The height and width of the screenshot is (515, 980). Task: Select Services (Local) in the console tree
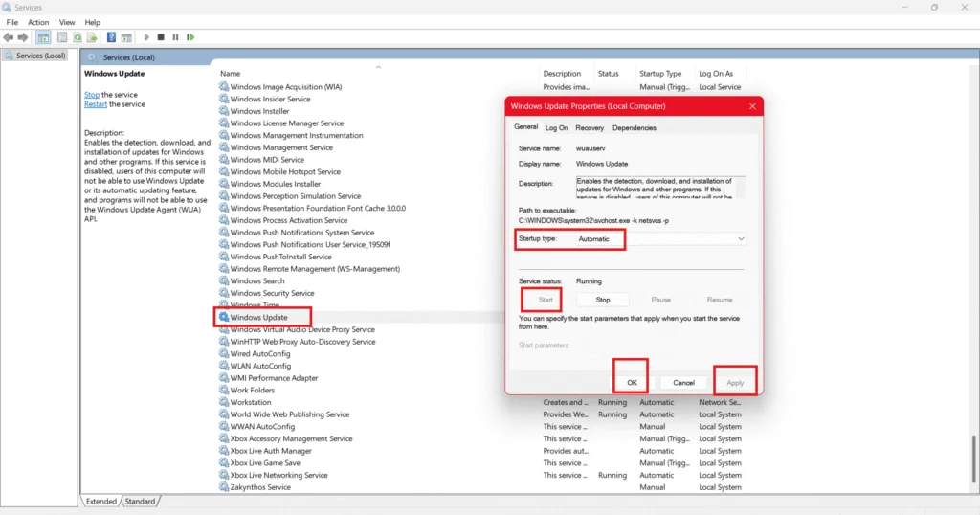[x=35, y=56]
